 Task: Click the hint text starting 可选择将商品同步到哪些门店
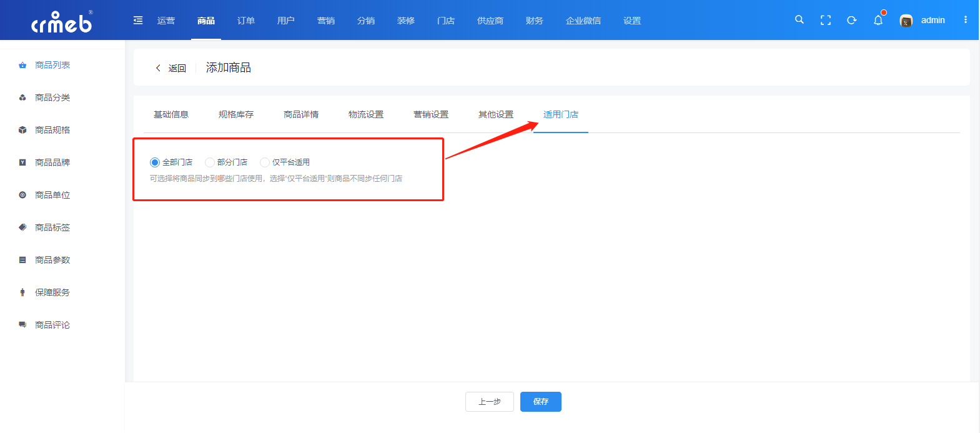pyautogui.click(x=276, y=179)
